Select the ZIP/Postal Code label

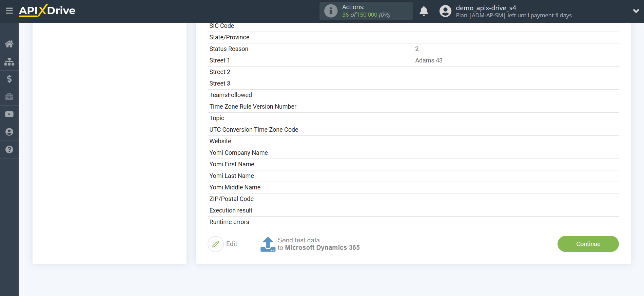pos(231,199)
